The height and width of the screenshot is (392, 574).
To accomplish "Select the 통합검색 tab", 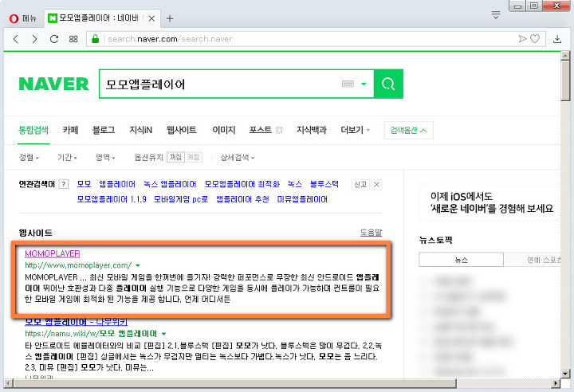I will [33, 130].
